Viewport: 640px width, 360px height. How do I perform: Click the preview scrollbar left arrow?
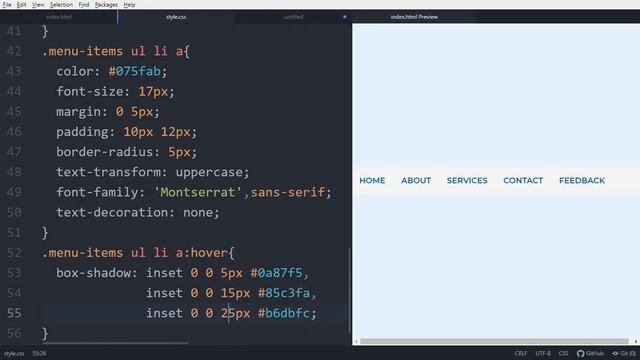[x=356, y=341]
